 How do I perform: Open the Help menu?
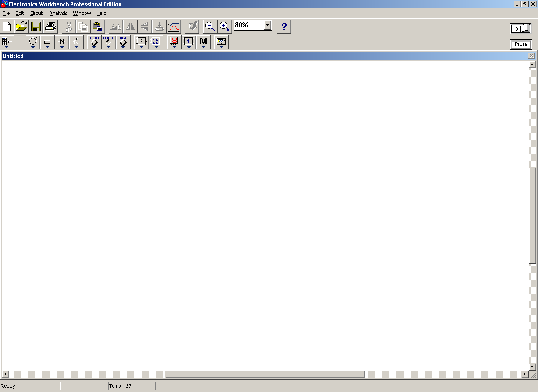tap(101, 13)
